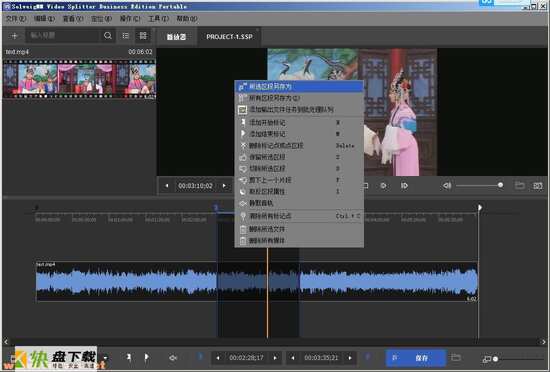Click the snapshot icon at player right edge
Screen dimensions: 550x372
tap(537, 185)
